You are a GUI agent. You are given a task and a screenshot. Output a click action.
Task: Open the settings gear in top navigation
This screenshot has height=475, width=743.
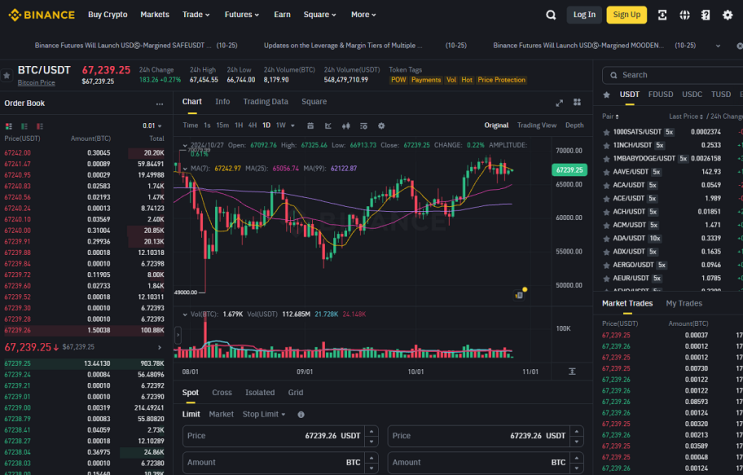point(727,15)
